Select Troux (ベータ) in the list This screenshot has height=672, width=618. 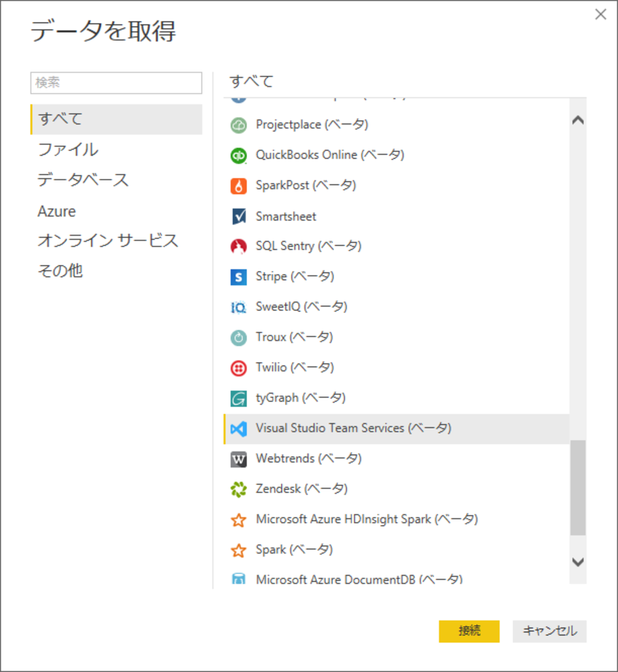pyautogui.click(x=396, y=338)
